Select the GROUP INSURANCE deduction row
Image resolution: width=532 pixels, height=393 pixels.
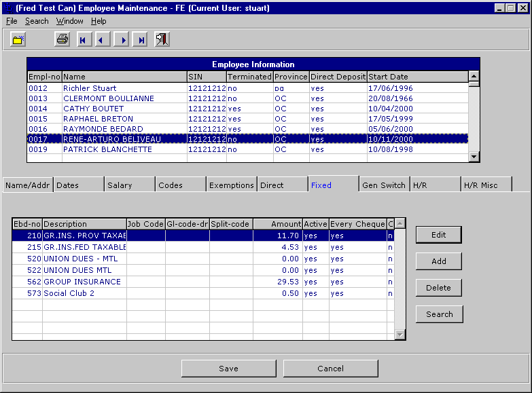click(x=82, y=282)
